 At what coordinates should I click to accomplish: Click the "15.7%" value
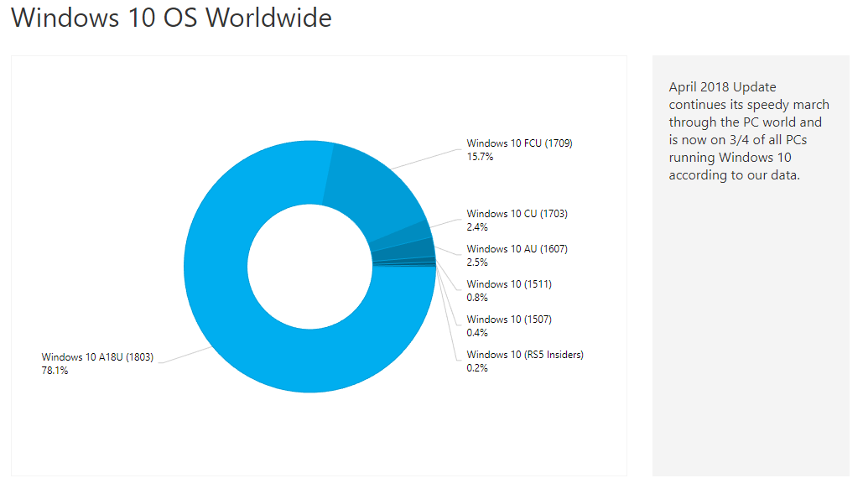pyautogui.click(x=480, y=157)
